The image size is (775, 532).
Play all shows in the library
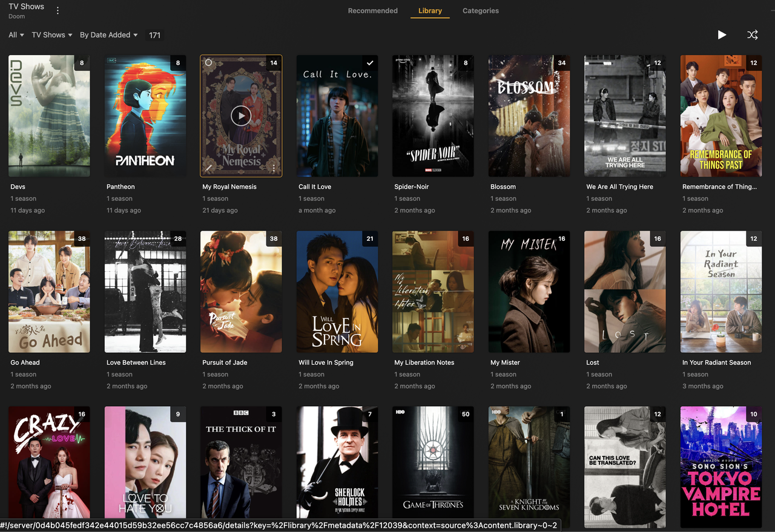tap(722, 35)
